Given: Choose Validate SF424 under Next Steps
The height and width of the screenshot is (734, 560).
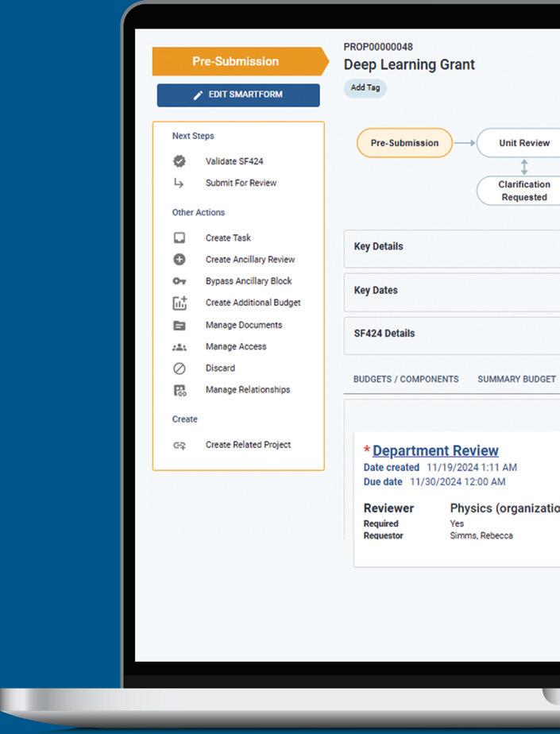Looking at the screenshot, I should tap(234, 161).
